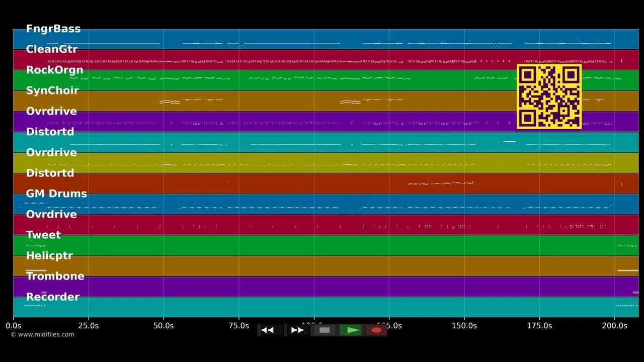Click the fast-forward transport button
Screen dimensions: 644x362
pos(298,330)
